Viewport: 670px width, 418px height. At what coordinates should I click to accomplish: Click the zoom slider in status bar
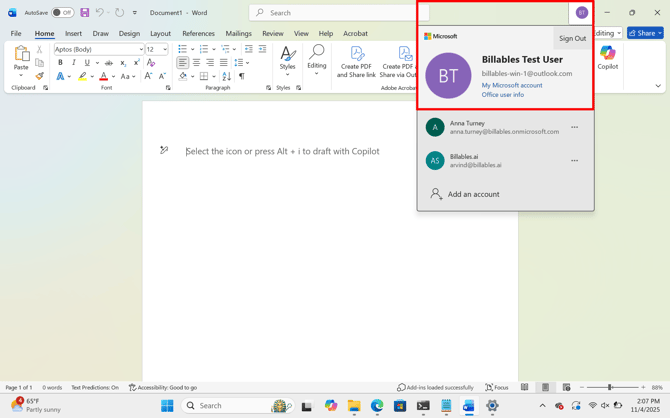coord(610,388)
